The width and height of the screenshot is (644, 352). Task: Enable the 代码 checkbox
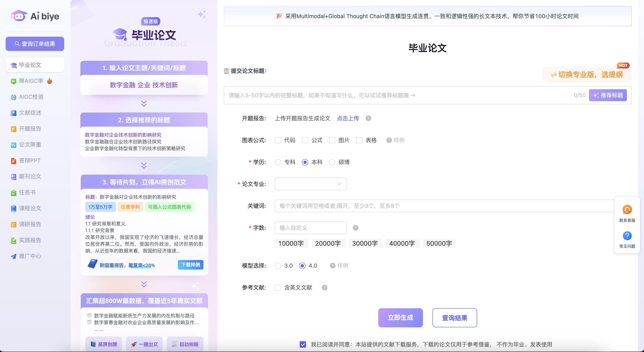click(x=278, y=140)
